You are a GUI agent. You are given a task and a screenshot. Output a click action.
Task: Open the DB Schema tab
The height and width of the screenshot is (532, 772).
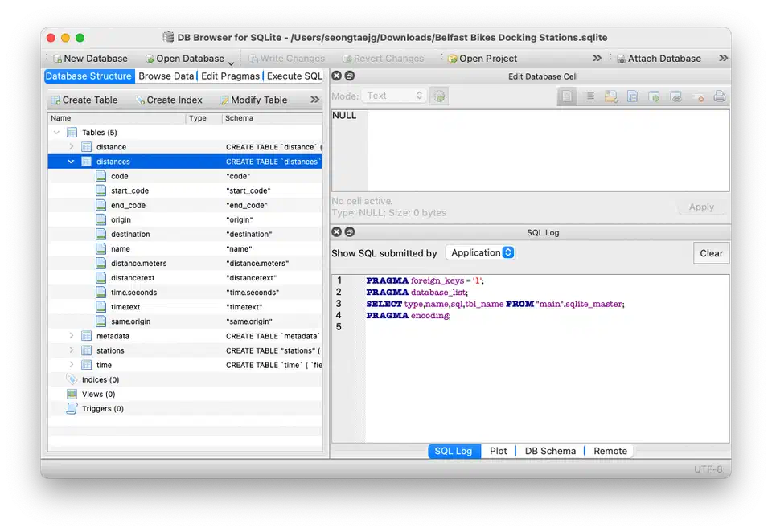550,451
